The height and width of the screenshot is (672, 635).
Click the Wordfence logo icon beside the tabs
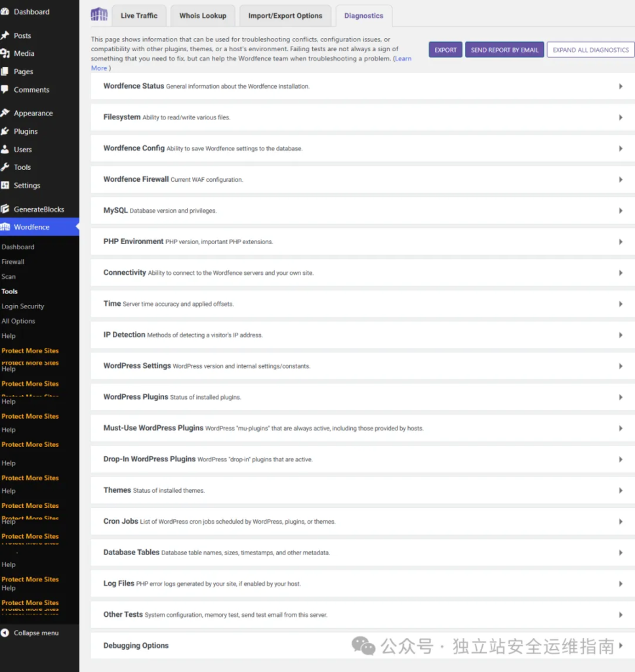click(x=99, y=14)
